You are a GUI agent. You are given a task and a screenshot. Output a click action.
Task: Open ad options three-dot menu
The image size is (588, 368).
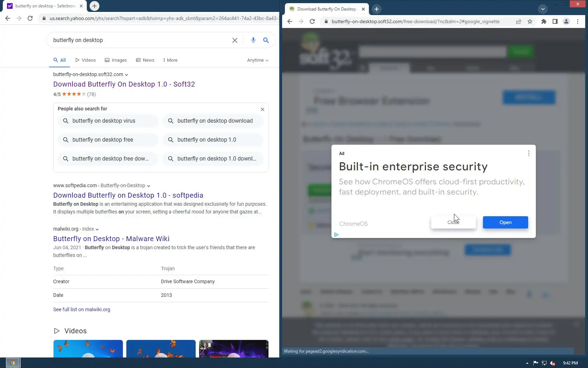(528, 154)
